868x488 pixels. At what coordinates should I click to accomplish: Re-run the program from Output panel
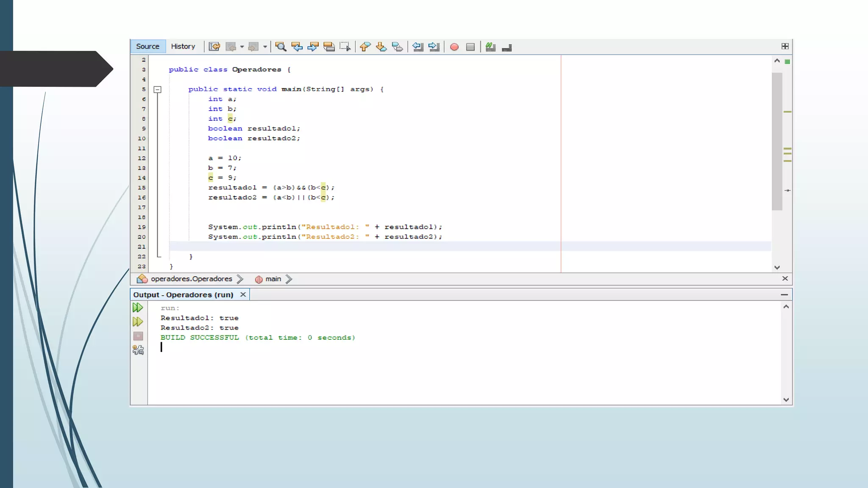pyautogui.click(x=138, y=308)
